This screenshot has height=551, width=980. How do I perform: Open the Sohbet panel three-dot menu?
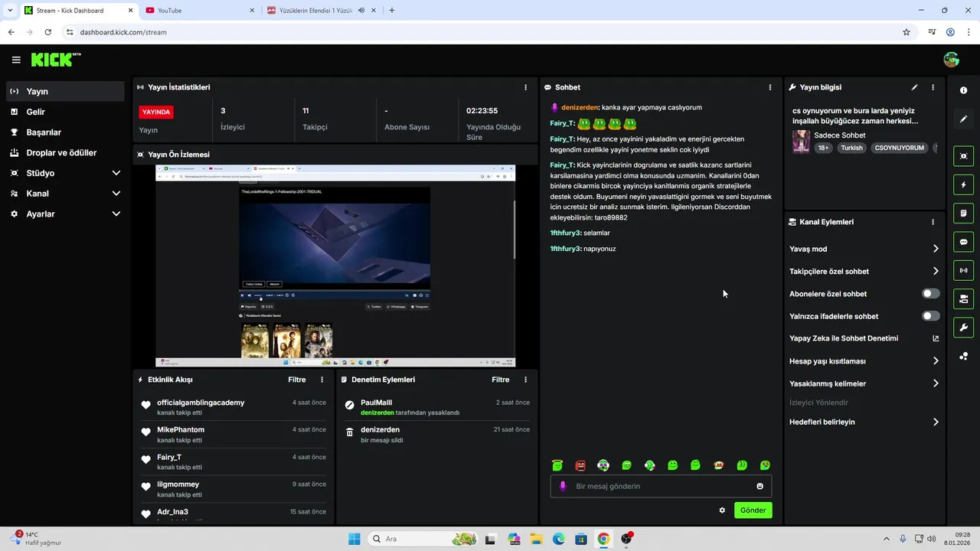[x=770, y=87]
